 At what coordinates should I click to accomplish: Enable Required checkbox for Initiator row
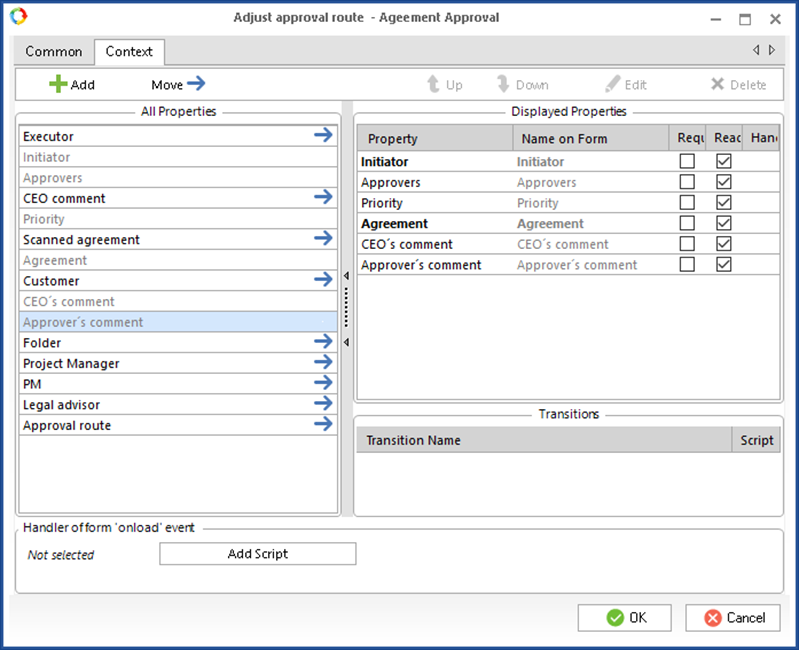[x=687, y=162]
